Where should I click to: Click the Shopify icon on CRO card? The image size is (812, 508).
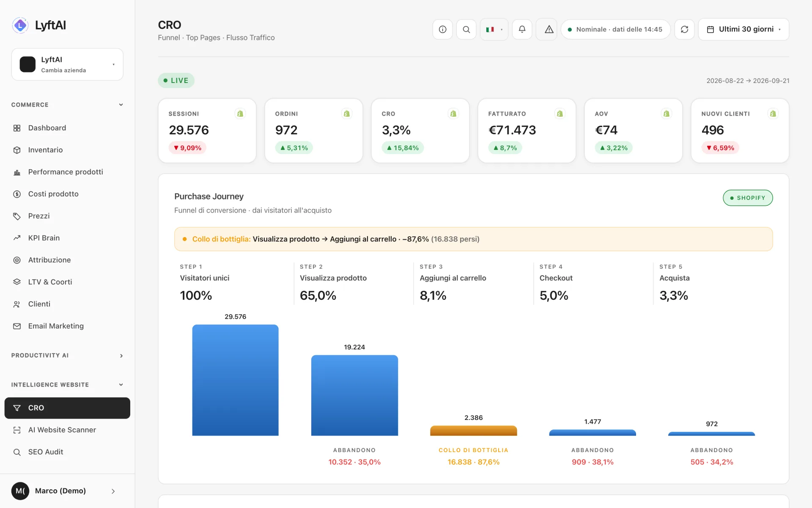pyautogui.click(x=453, y=113)
